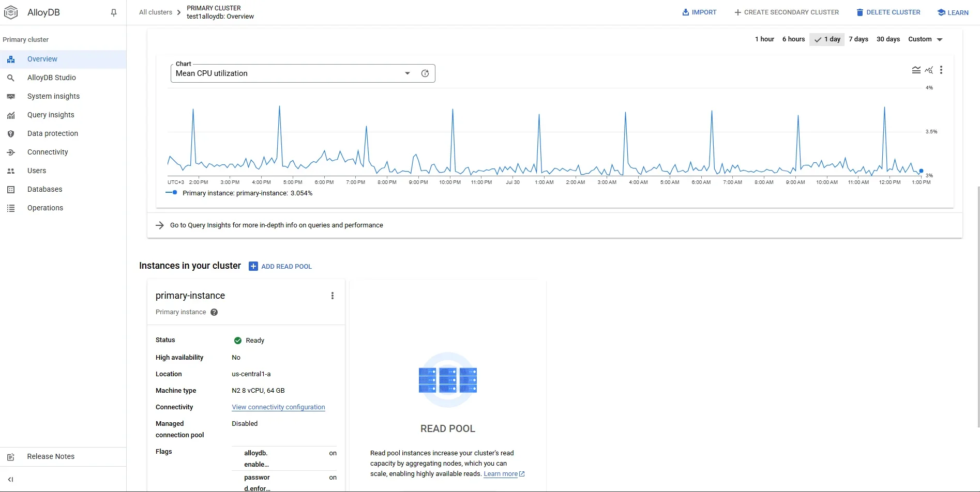Click the All clusters breadcrumb

point(154,12)
